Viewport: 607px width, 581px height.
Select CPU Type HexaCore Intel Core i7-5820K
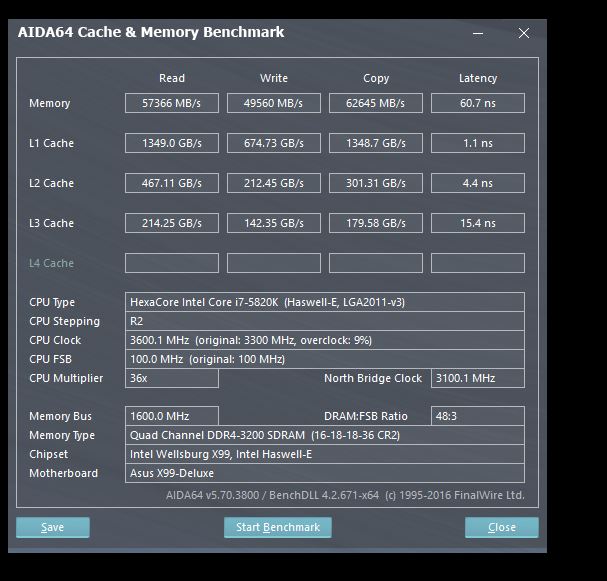[x=325, y=302]
